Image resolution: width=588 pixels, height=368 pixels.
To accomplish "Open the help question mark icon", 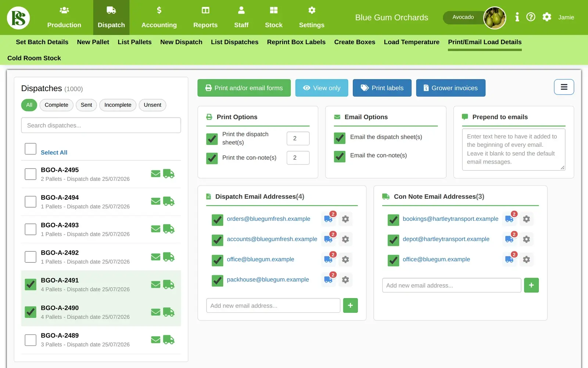I will click(531, 17).
